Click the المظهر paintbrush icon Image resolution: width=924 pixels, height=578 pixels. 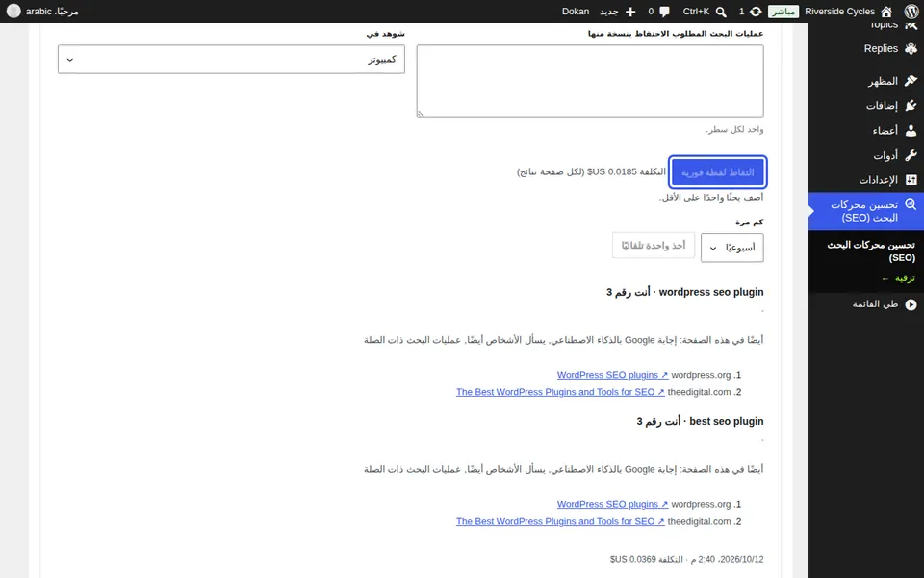click(x=911, y=81)
